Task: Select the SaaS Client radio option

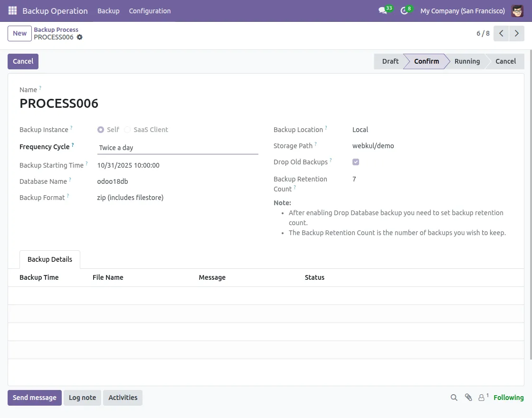Action: pos(127,130)
